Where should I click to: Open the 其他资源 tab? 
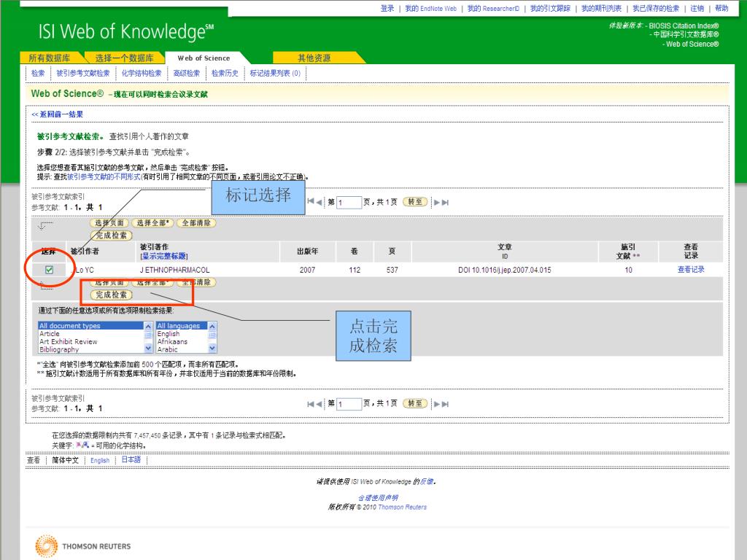(314, 58)
